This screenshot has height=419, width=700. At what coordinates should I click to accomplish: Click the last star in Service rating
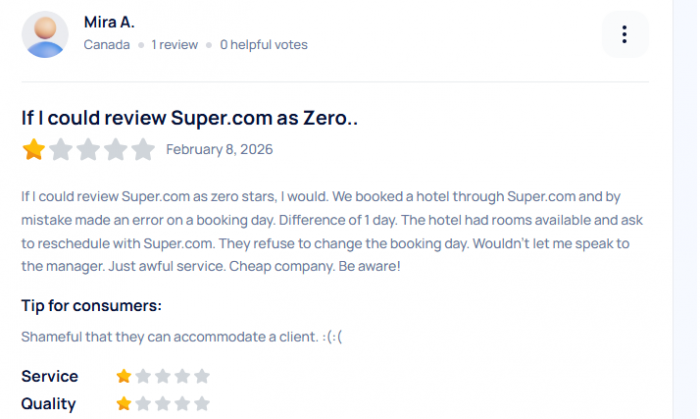202,377
